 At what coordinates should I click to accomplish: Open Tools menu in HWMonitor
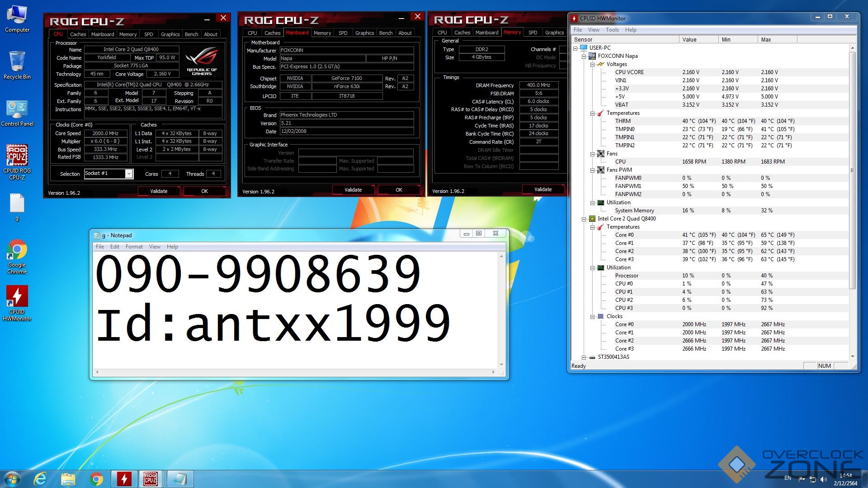click(612, 30)
